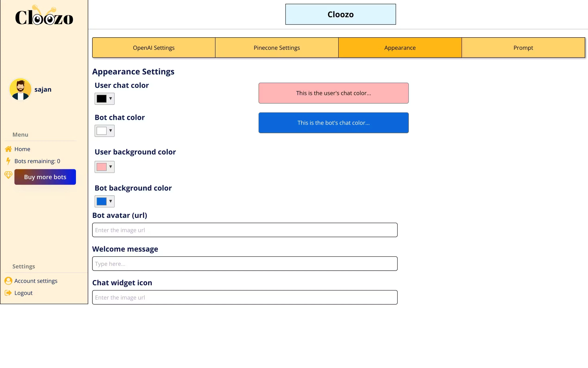Click the lightning bolt bots remaining icon
The image size is (588, 368).
(9, 161)
